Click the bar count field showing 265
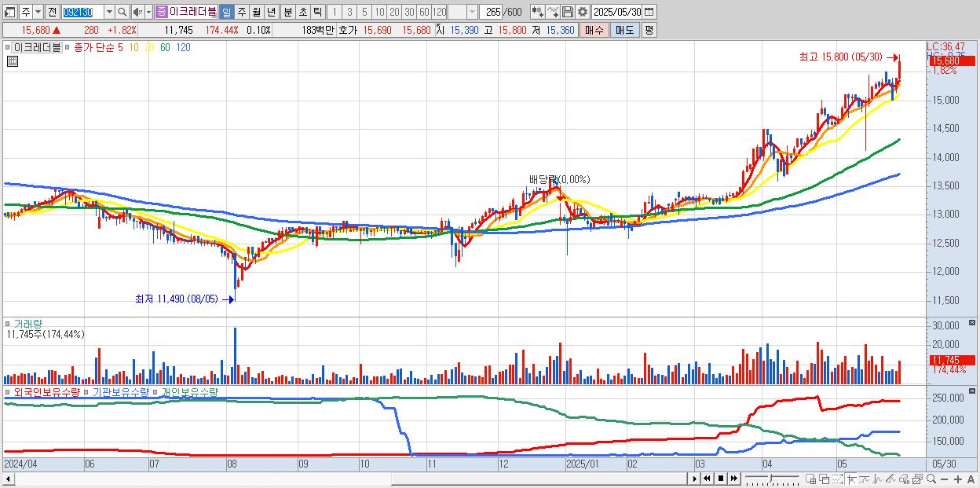This screenshot has width=980, height=488. pos(492,12)
